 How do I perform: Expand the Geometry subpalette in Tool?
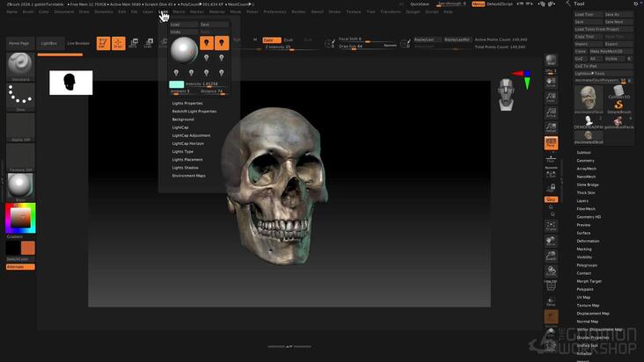[585, 161]
